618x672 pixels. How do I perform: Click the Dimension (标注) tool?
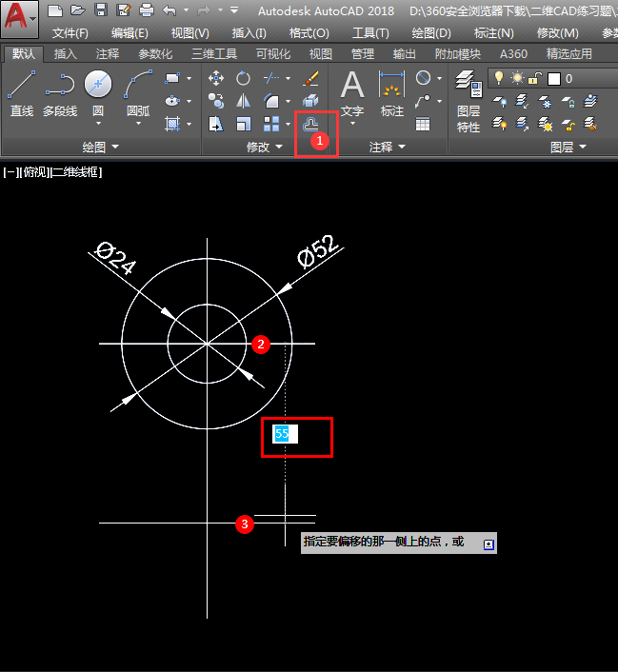(x=391, y=94)
